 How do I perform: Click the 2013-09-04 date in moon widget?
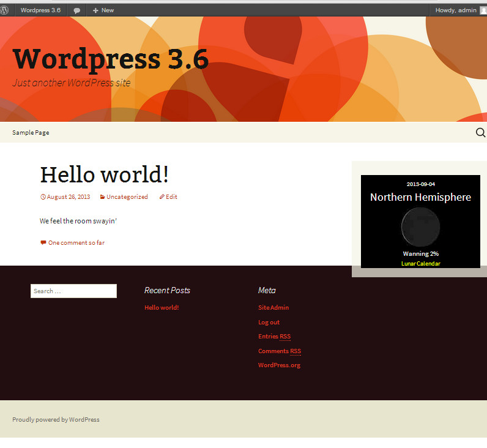tap(420, 184)
